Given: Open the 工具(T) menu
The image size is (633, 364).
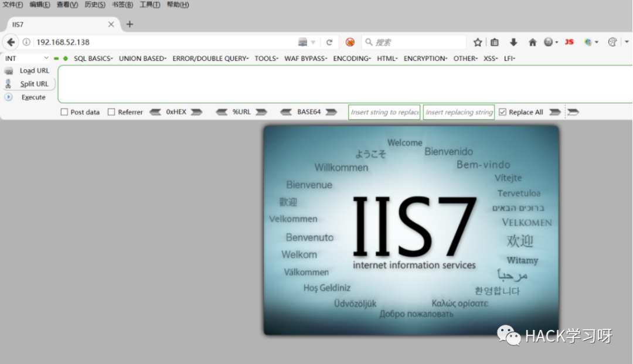Looking at the screenshot, I should [x=150, y=5].
